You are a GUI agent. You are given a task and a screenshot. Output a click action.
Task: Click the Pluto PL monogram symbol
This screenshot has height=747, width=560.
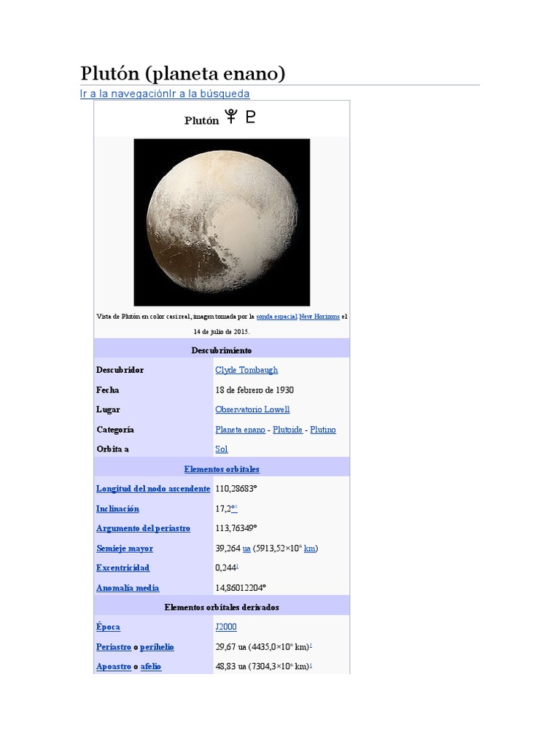(250, 117)
